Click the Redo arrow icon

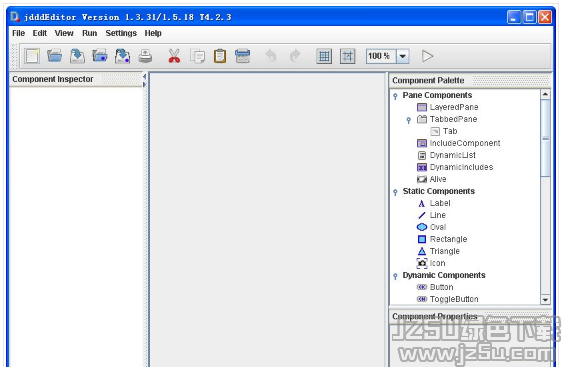point(295,56)
